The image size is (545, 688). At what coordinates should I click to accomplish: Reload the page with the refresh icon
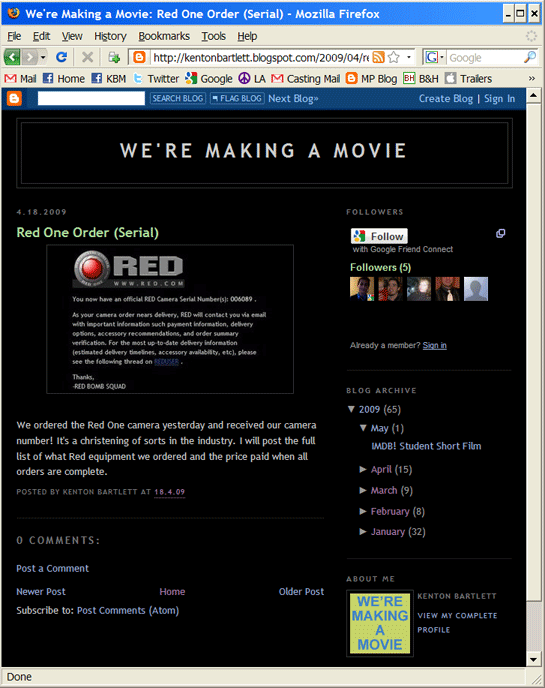tap(61, 57)
